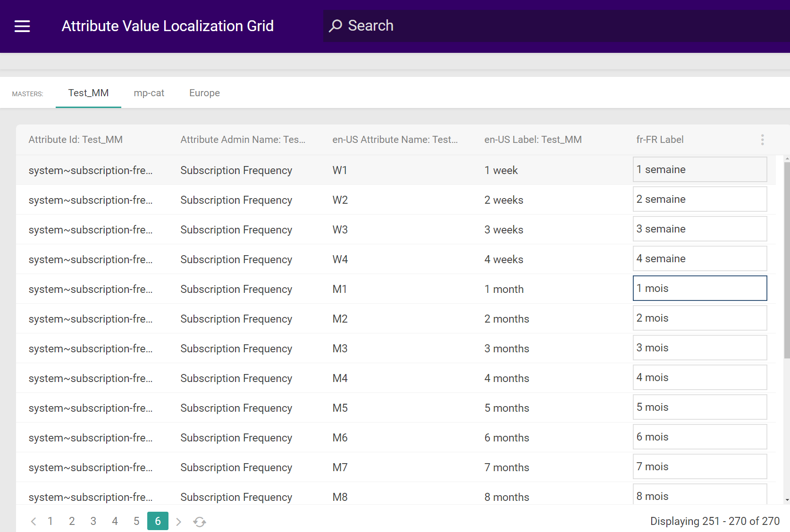Go to page 2 of the grid
Image resolution: width=790 pixels, height=532 pixels.
(72, 521)
